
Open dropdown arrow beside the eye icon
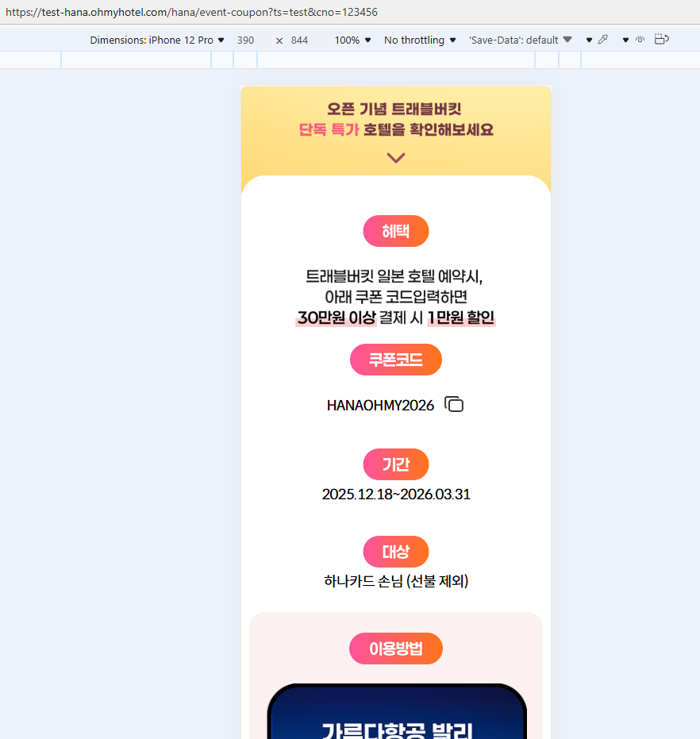[625, 40]
